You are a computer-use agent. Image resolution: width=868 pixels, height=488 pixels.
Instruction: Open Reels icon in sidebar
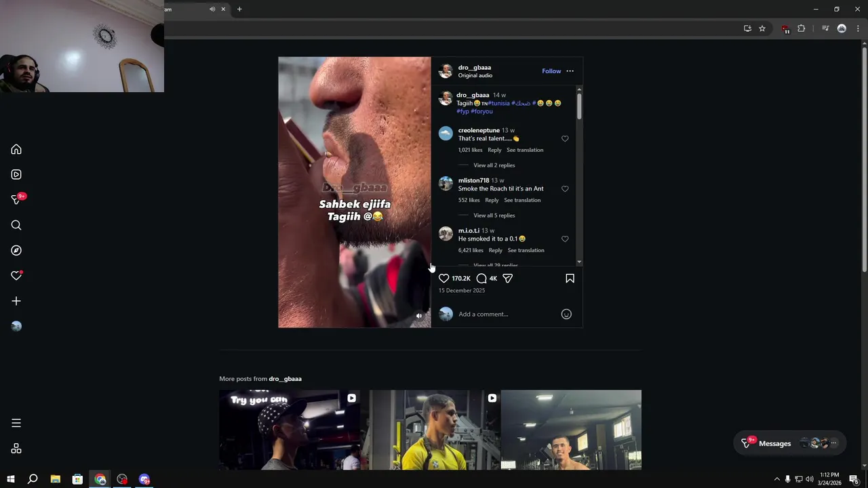pyautogui.click(x=16, y=174)
